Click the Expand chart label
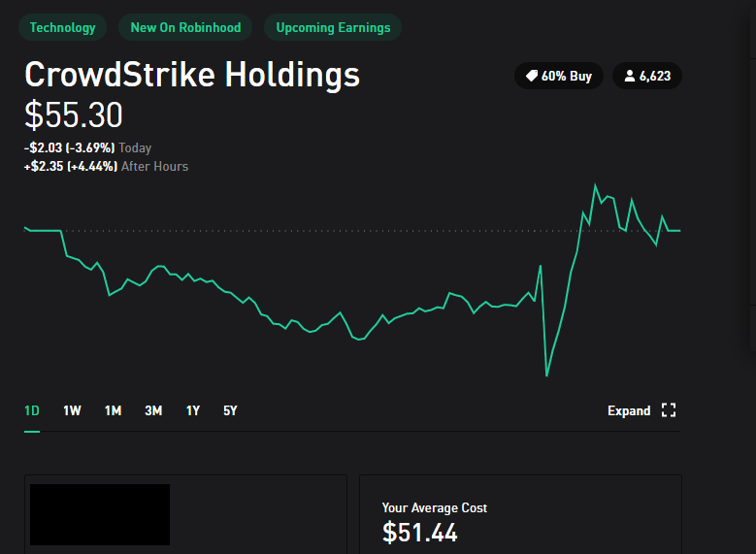 [x=629, y=410]
